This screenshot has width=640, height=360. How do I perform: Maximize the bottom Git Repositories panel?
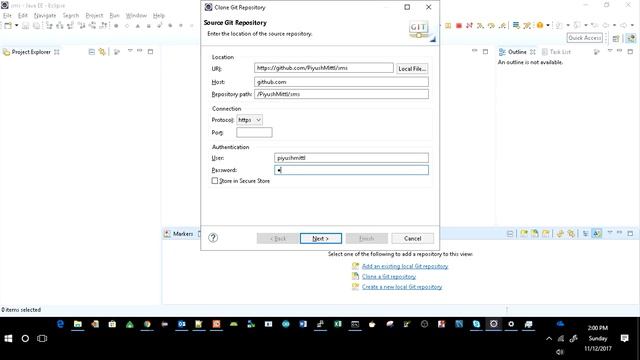click(630, 233)
